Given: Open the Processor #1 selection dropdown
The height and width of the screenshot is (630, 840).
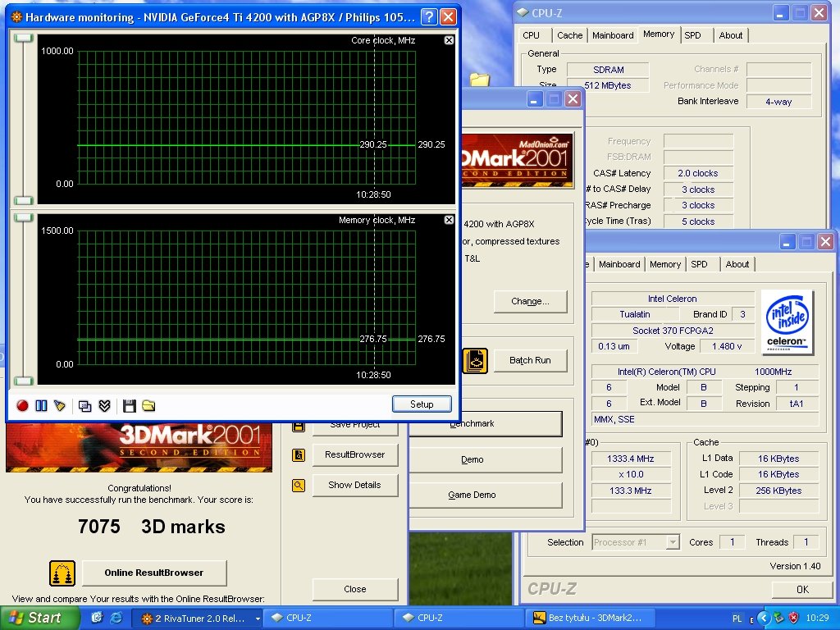Looking at the screenshot, I should click(x=673, y=542).
